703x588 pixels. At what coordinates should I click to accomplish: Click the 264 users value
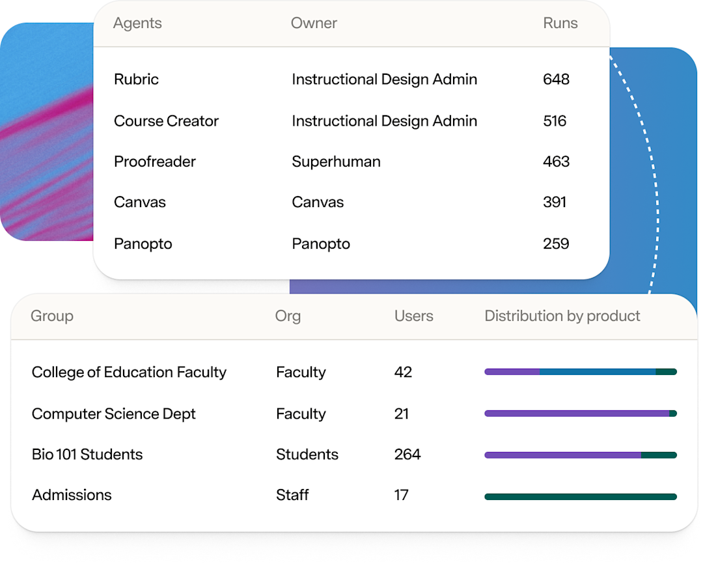pyautogui.click(x=407, y=455)
